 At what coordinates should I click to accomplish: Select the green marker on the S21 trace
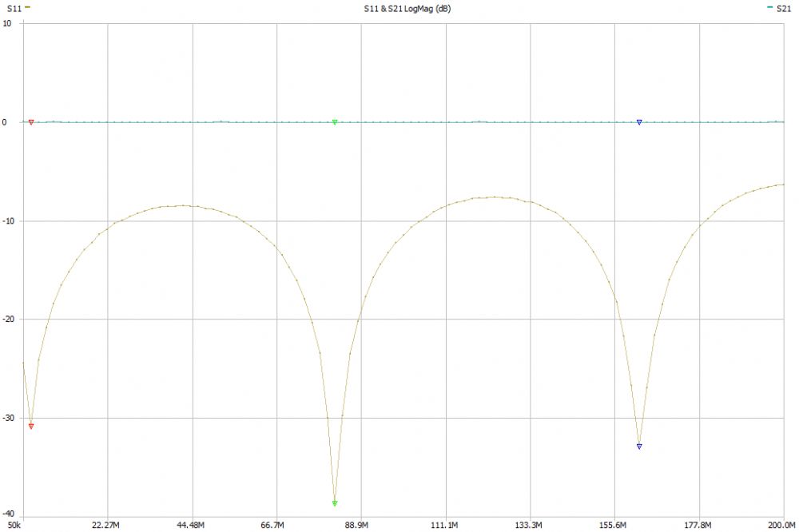coord(335,122)
